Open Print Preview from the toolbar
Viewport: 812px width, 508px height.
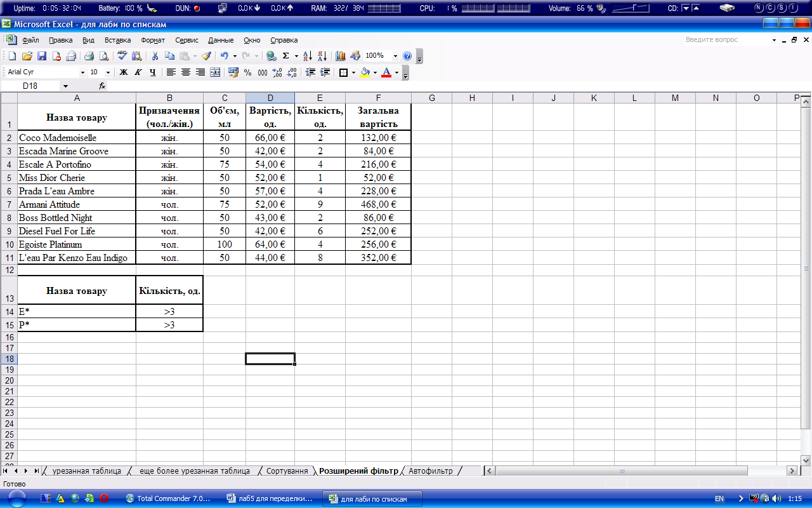pos(103,56)
